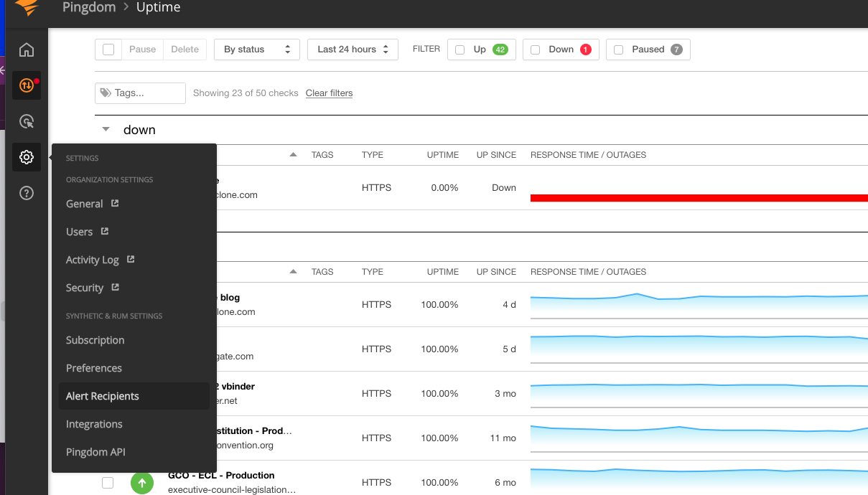This screenshot has height=495, width=868.
Task: Click the SolarWinds logo icon
Action: pos(27,7)
